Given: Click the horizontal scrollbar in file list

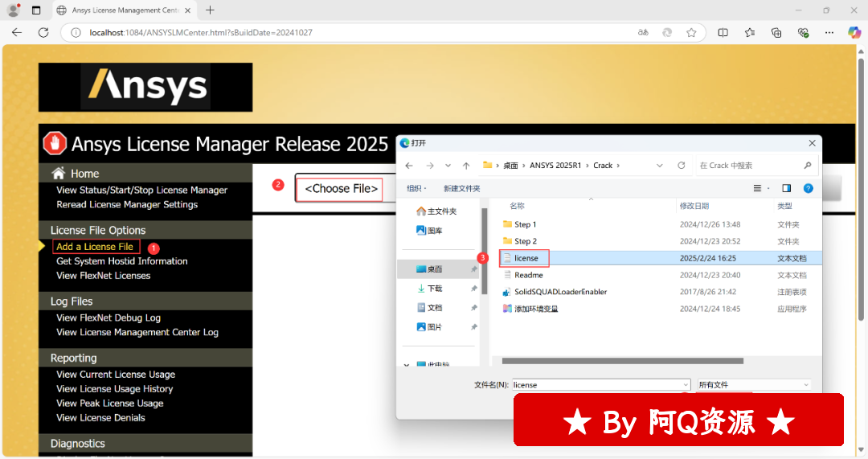Looking at the screenshot, I should tap(622, 361).
